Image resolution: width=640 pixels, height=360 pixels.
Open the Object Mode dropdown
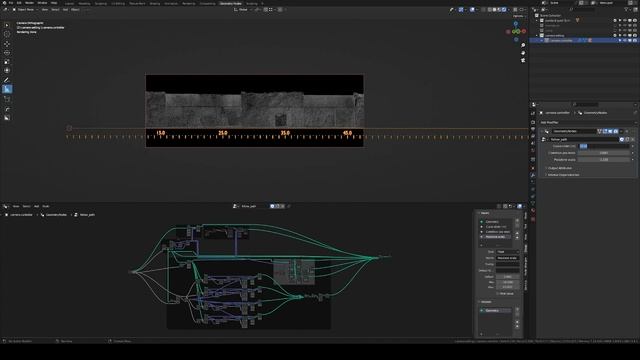pyautogui.click(x=26, y=9)
